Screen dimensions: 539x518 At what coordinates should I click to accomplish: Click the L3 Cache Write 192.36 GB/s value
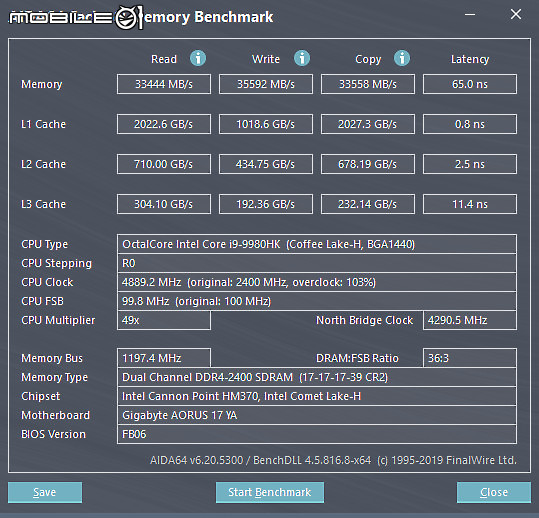[266, 204]
